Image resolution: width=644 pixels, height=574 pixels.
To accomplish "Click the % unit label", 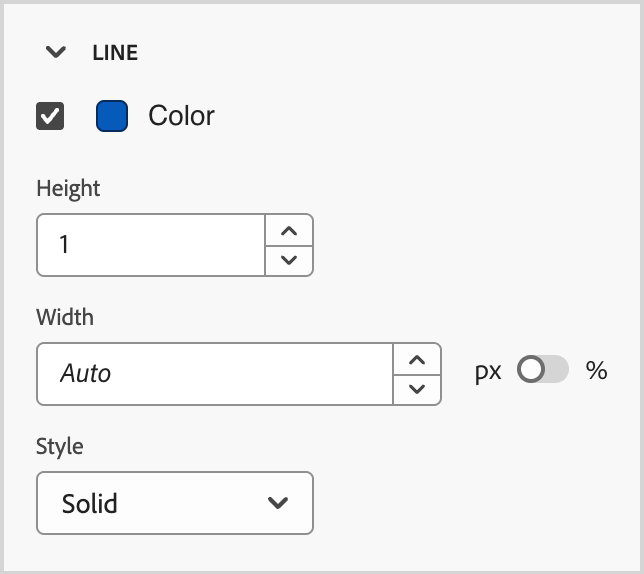I will [x=597, y=371].
